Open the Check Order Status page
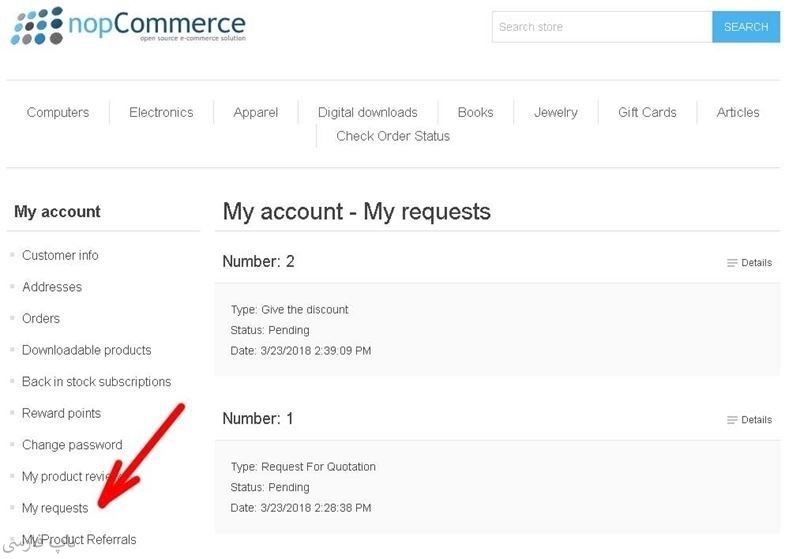The image size is (800, 559). tap(393, 136)
